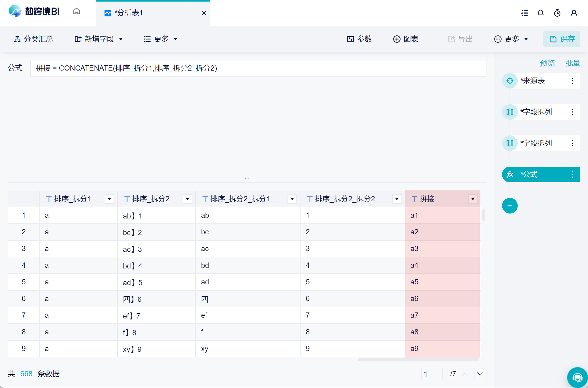Open 分类汇总 in the toolbar
The width and height of the screenshot is (588, 388).
point(33,39)
